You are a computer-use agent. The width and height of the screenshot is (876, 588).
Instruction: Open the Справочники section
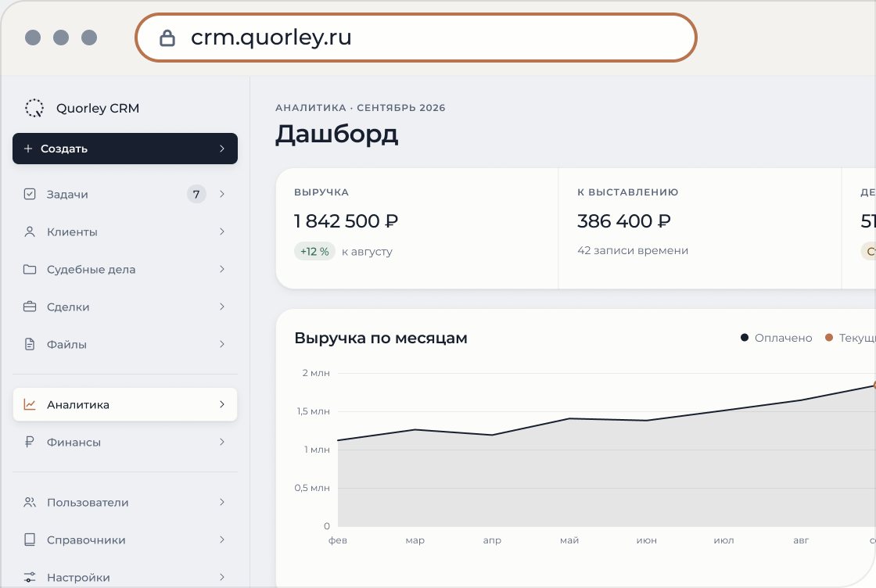click(125, 540)
